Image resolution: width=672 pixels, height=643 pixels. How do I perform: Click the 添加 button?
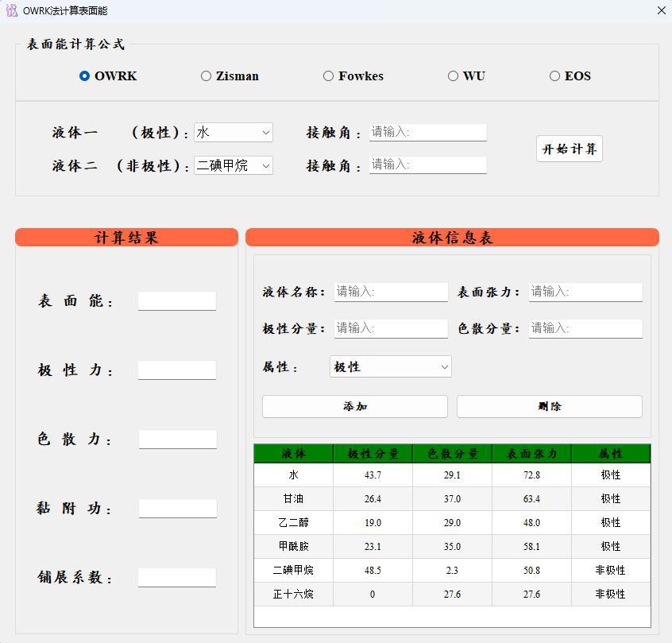click(x=355, y=406)
